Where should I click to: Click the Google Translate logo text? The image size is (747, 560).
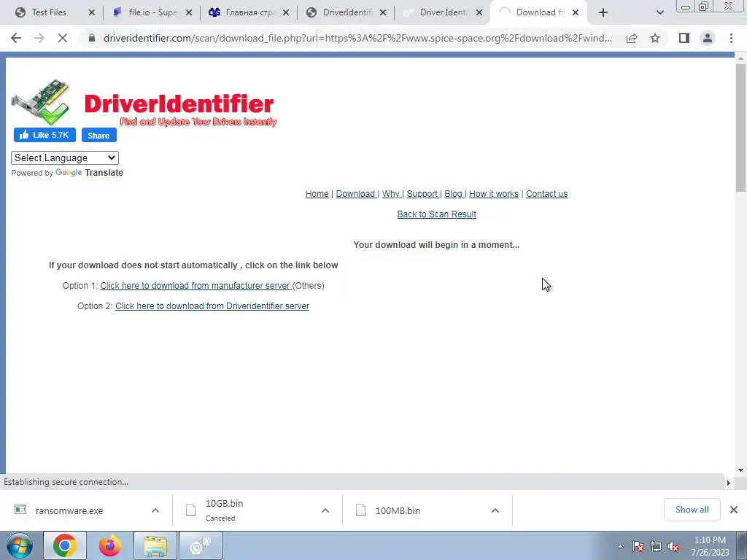(89, 172)
